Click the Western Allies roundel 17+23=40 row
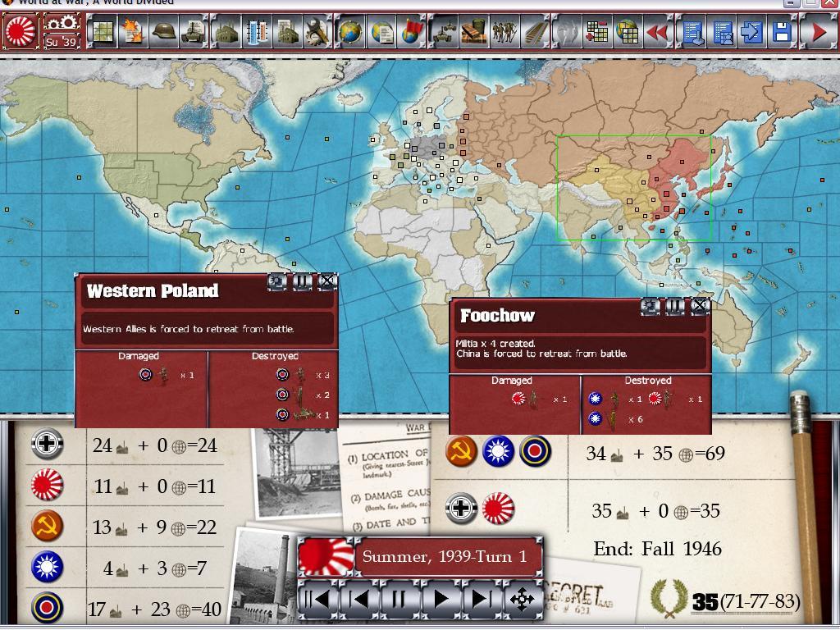Screen dimensions: 840x630 click(47, 608)
